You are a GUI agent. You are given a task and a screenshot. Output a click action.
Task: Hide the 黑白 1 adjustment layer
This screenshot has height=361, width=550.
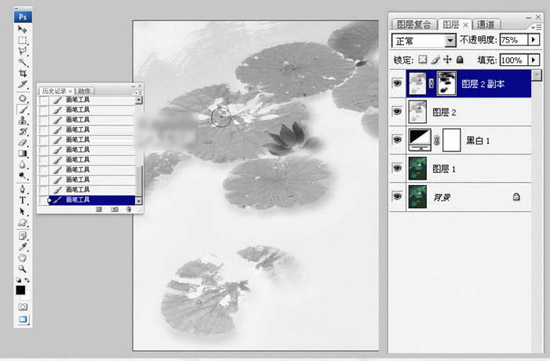[397, 140]
